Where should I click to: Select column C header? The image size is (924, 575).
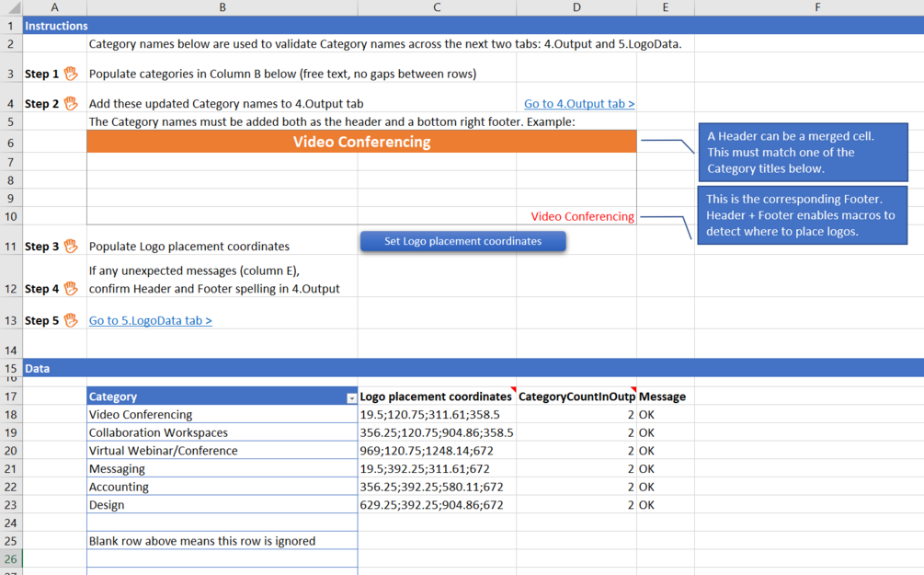437,7
